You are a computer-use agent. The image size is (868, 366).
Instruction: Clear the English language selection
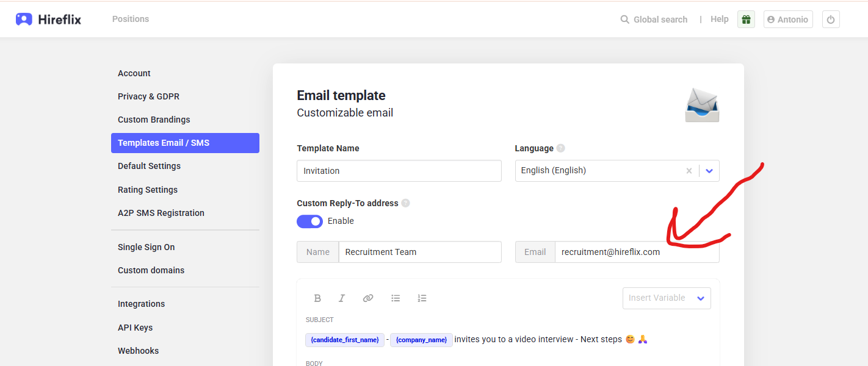689,171
